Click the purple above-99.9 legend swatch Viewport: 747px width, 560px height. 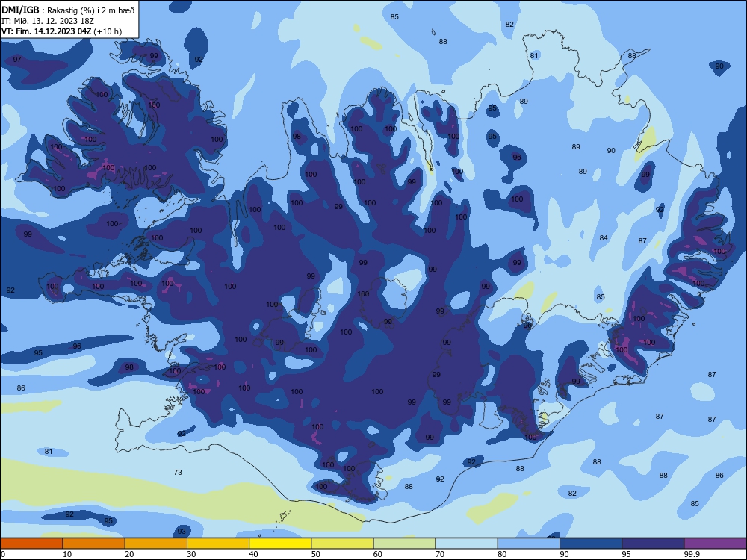(x=715, y=544)
